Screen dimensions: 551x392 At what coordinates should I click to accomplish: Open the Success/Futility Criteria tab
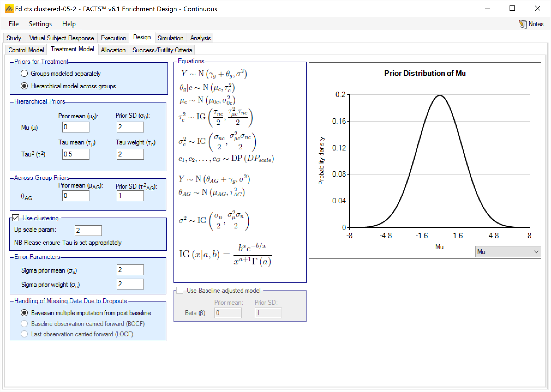pos(162,50)
